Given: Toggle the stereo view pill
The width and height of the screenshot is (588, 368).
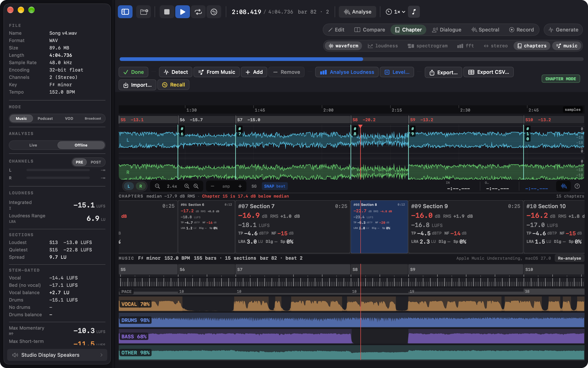Looking at the screenshot, I should click(x=496, y=46).
